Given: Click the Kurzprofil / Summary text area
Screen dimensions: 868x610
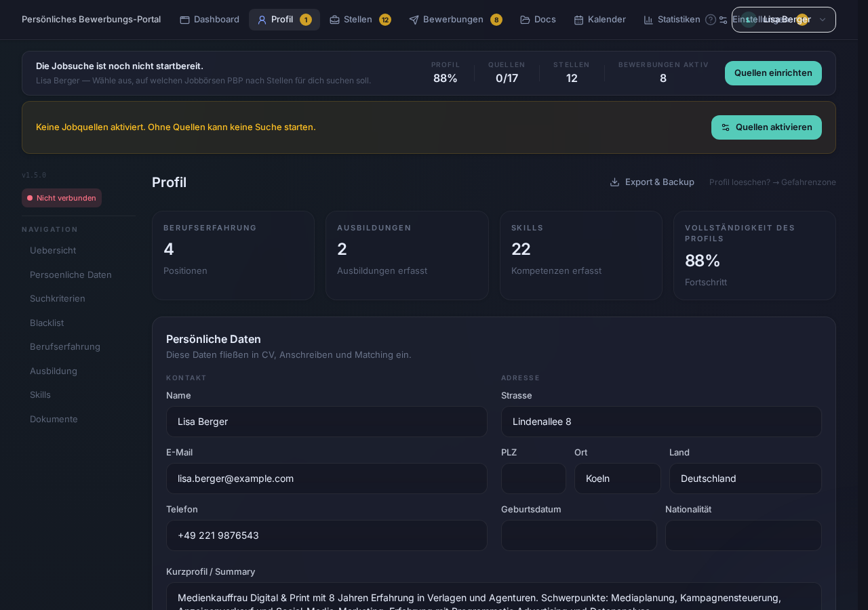Looking at the screenshot, I should coord(494,596).
